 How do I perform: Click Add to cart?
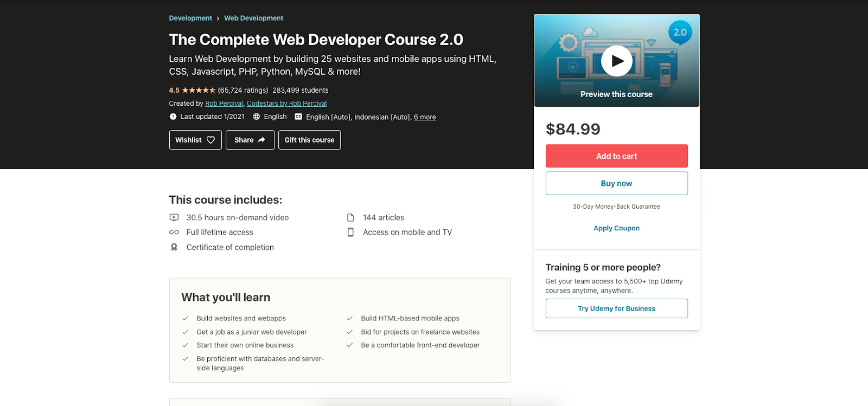pos(617,156)
